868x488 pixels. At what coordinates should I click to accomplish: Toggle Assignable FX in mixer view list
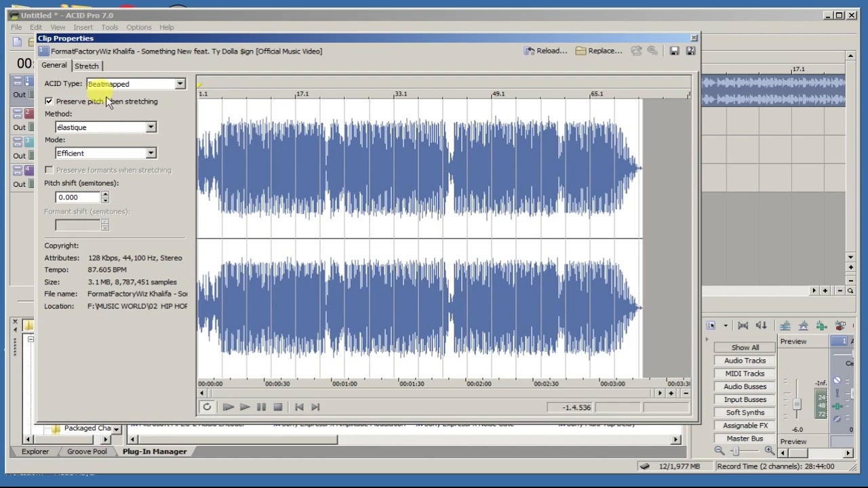[x=745, y=425]
